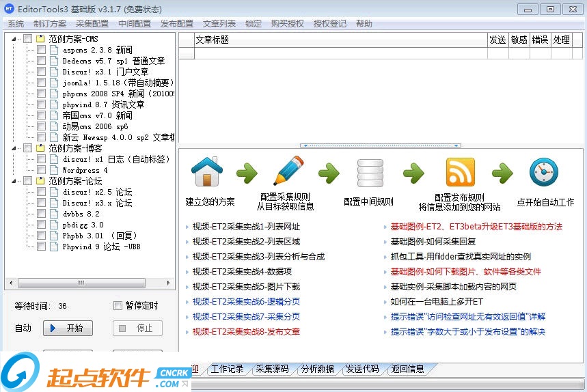The width and height of the screenshot is (587, 392).
Task: Click the folder icon of 范例方案-博客
Action: click(40, 148)
